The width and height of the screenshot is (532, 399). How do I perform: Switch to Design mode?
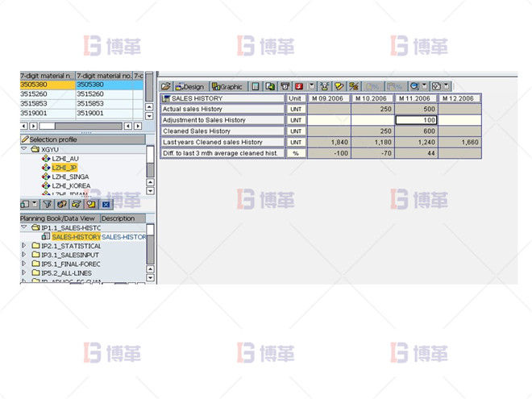(189, 86)
